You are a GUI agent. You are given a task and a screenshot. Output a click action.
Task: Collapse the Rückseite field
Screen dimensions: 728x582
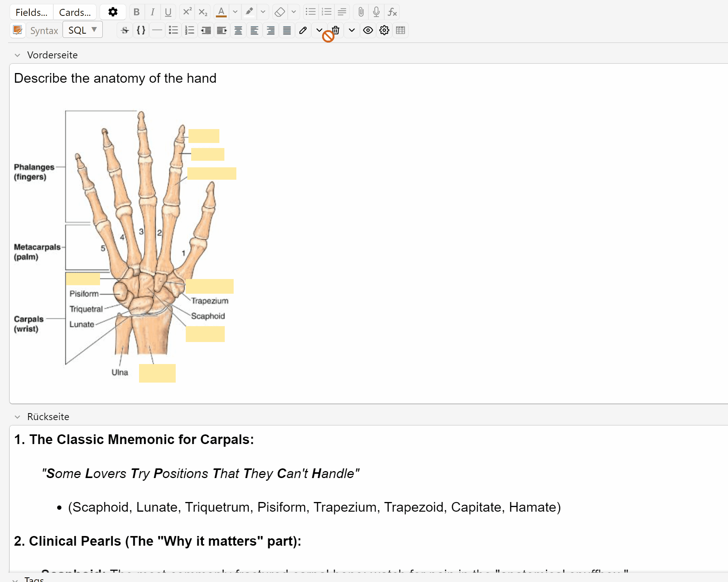coord(17,417)
